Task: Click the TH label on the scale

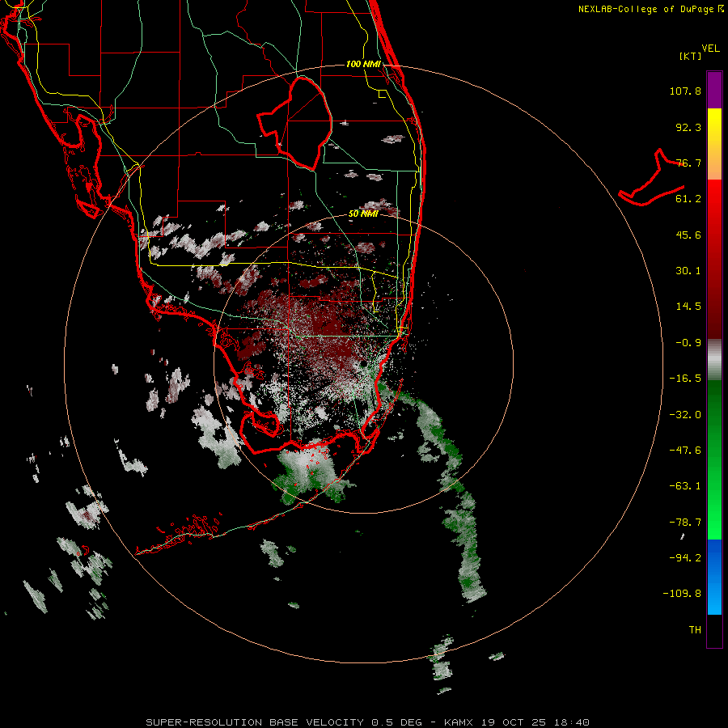Action: tap(695, 629)
